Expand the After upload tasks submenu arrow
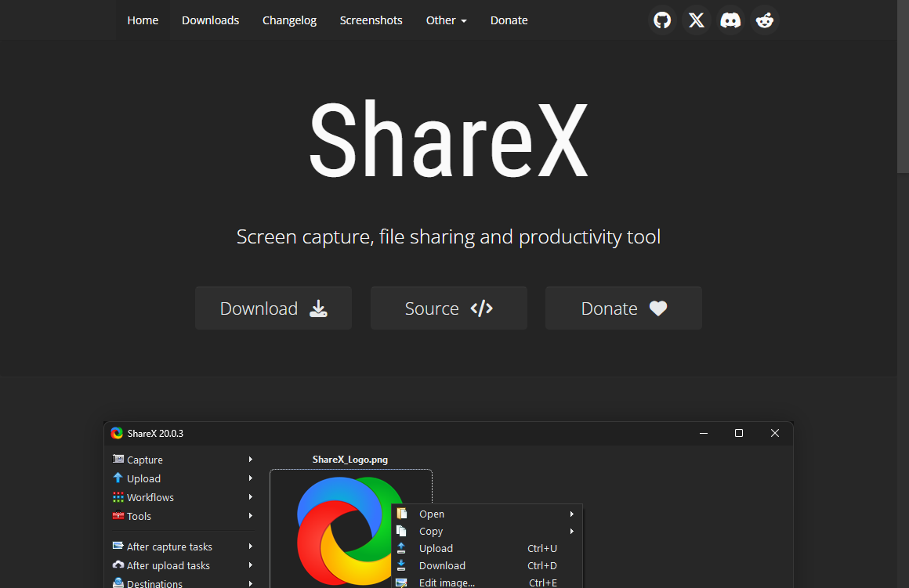This screenshot has height=588, width=909. [x=251, y=565]
